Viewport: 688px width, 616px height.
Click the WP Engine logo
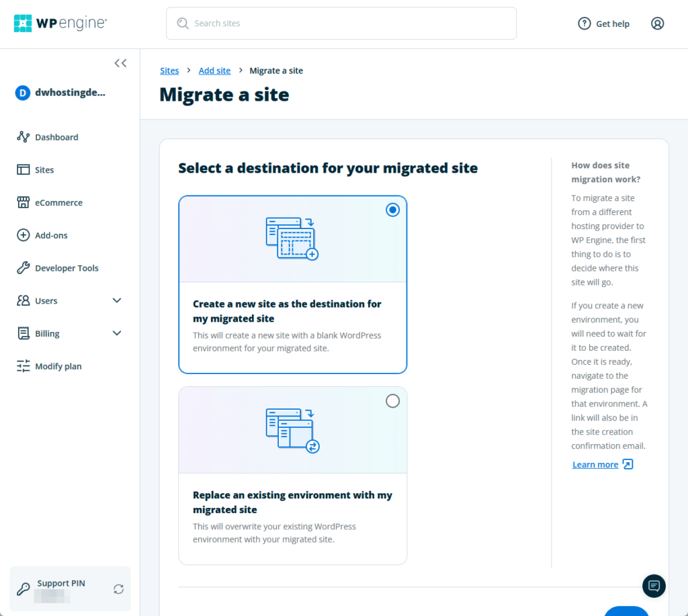pyautogui.click(x=60, y=24)
